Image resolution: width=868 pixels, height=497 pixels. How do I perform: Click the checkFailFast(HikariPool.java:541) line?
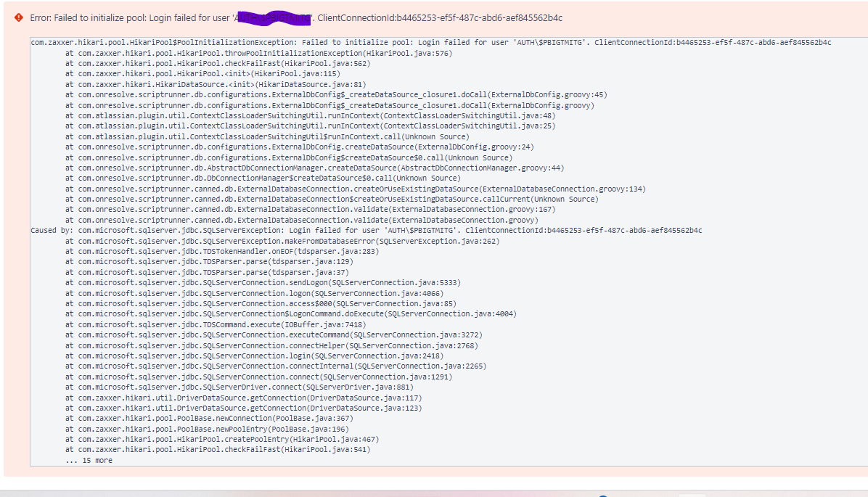(218, 449)
